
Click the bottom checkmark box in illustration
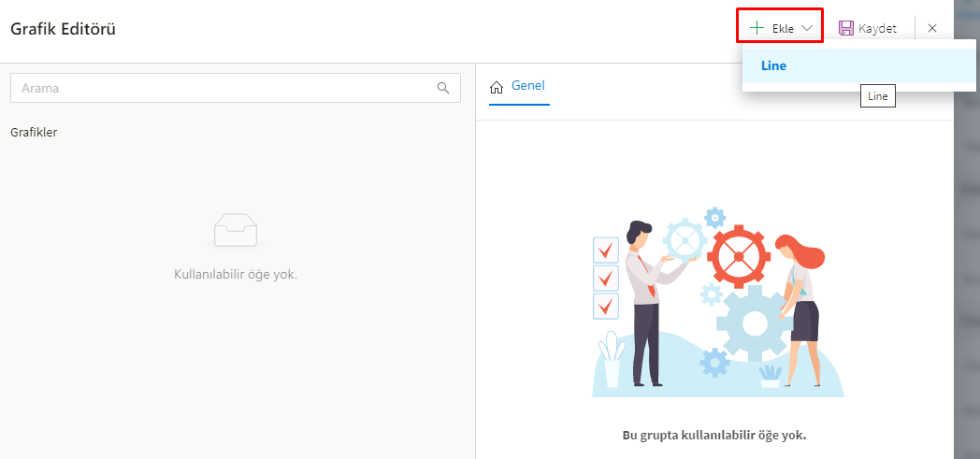coord(605,307)
